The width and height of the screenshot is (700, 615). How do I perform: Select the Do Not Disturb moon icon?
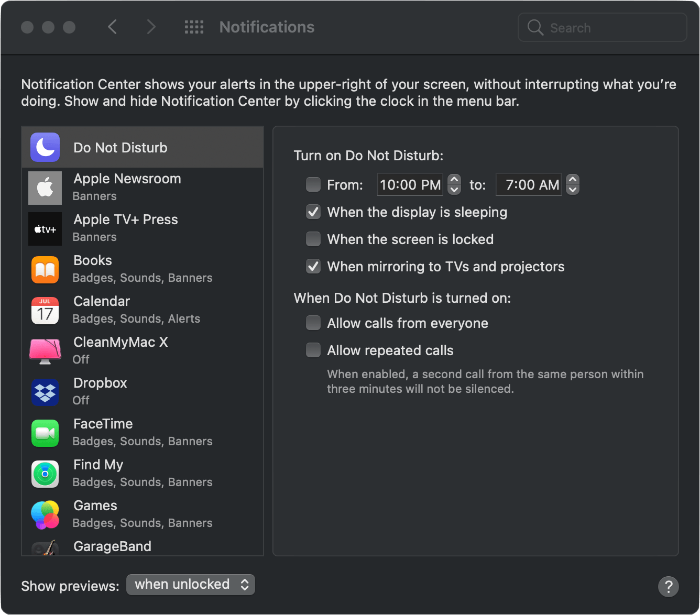pyautogui.click(x=45, y=147)
